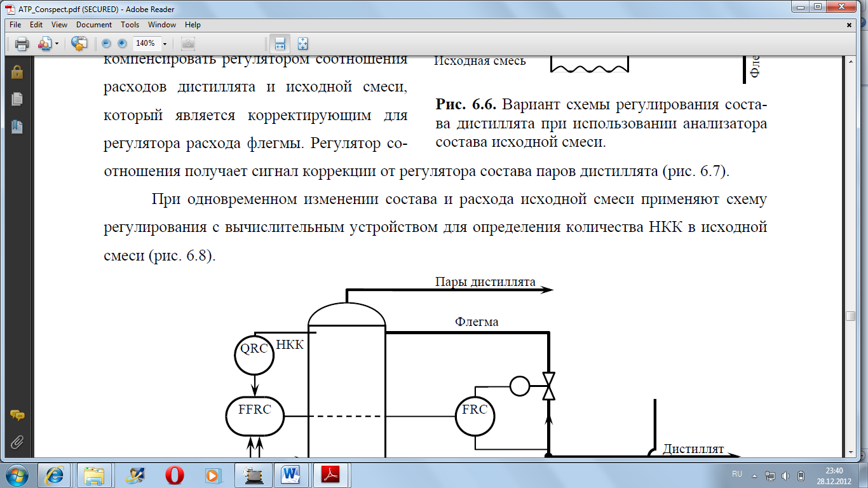
Task: Click the vertical scrollbar thumb
Action: click(x=850, y=316)
